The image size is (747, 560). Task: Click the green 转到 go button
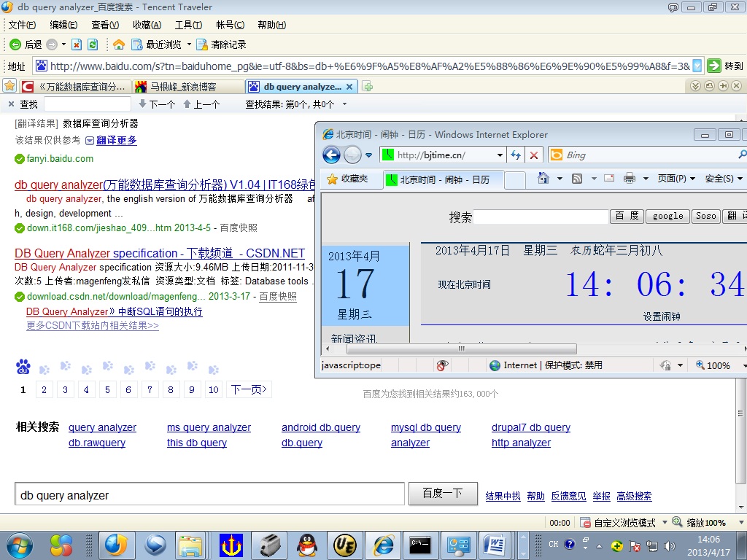(724, 66)
